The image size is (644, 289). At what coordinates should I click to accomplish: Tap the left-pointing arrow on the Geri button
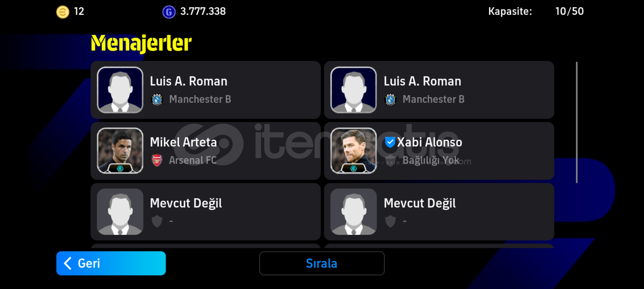tap(68, 263)
